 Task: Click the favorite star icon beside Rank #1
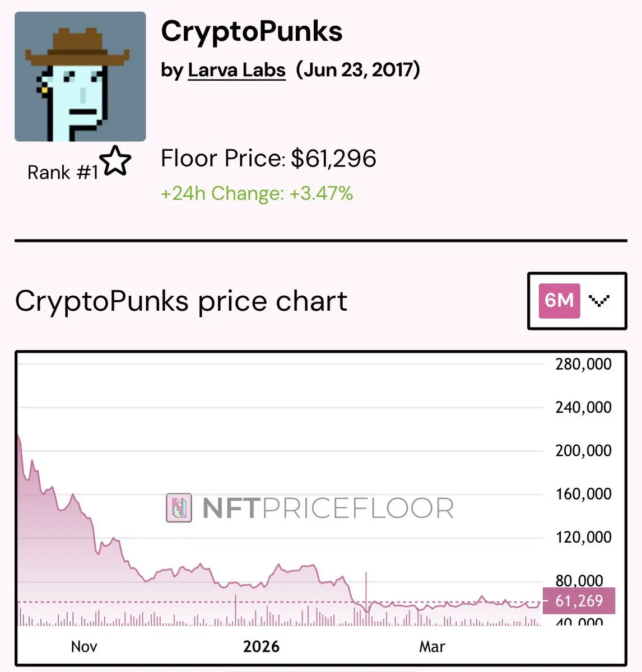coord(116,161)
